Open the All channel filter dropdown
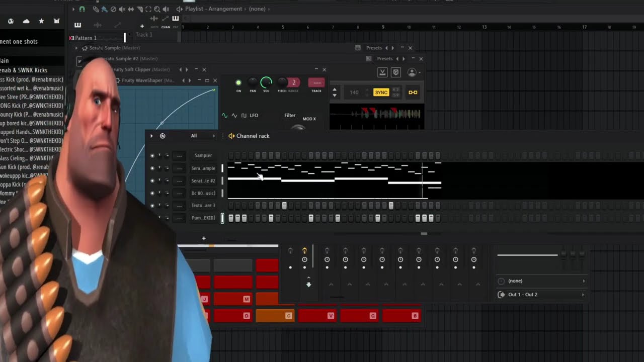The height and width of the screenshot is (362, 644). pyautogui.click(x=202, y=136)
